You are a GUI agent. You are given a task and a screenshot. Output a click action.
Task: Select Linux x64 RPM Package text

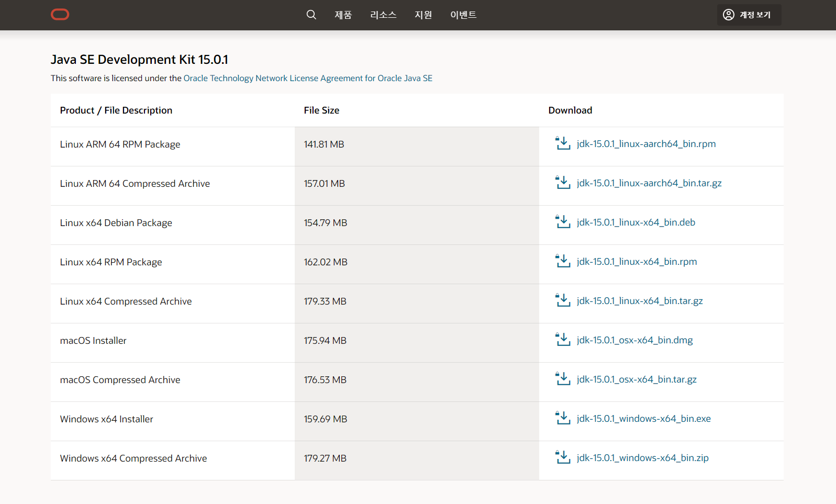(x=111, y=262)
